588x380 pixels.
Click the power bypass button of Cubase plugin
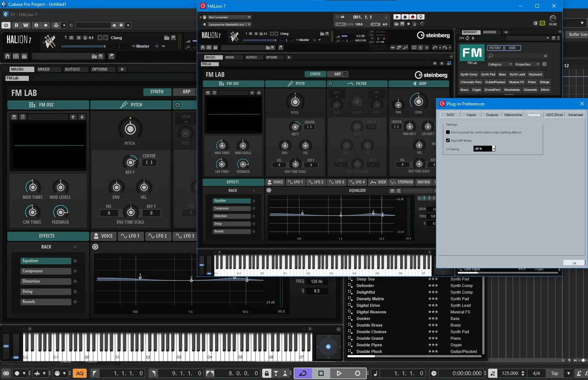[x=6, y=25]
